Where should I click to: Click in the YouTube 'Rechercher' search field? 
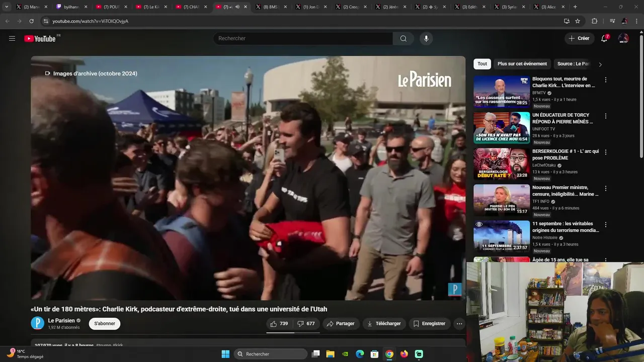coord(303,38)
